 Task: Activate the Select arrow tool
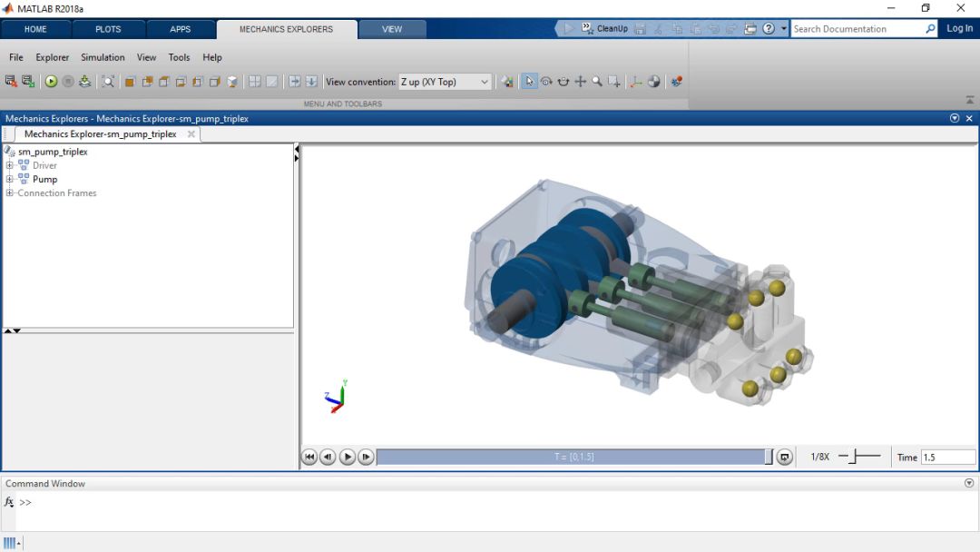click(529, 82)
